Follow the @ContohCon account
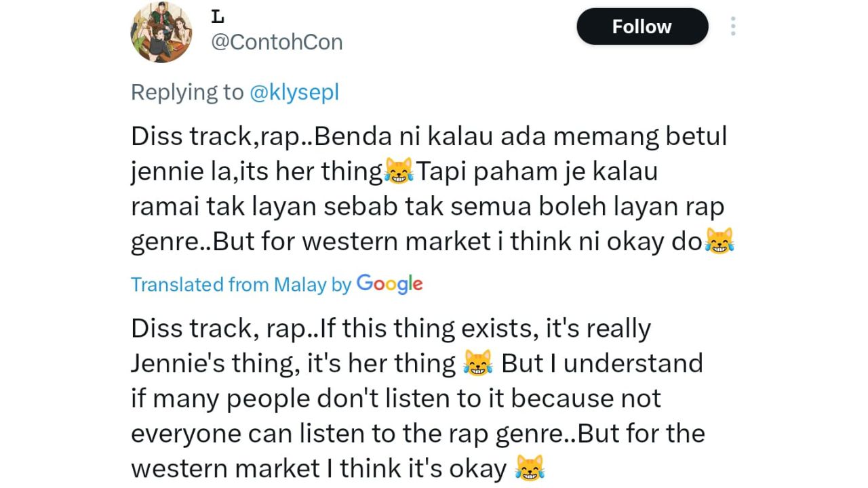868x488 pixels. coord(642,26)
